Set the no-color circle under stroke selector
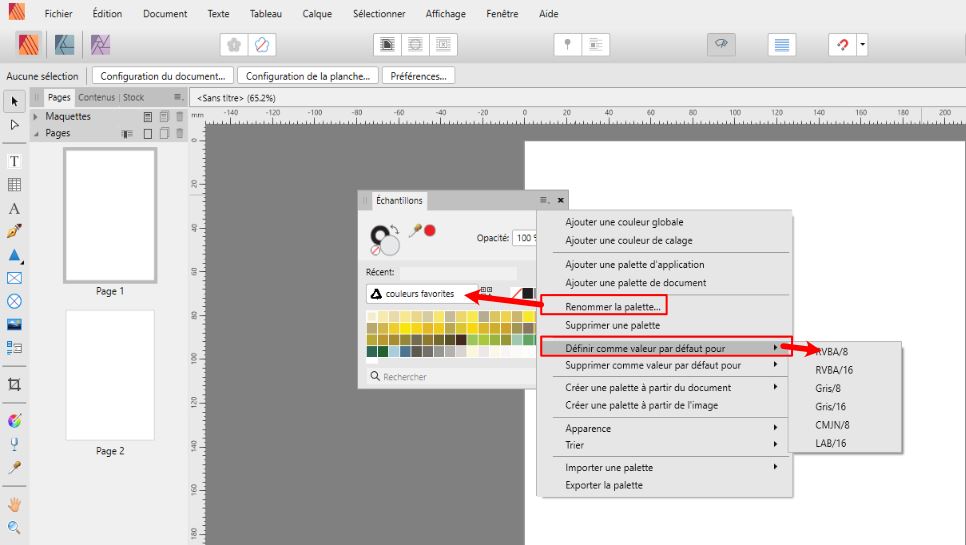Viewport: 966px width, 545px height. coord(375,251)
